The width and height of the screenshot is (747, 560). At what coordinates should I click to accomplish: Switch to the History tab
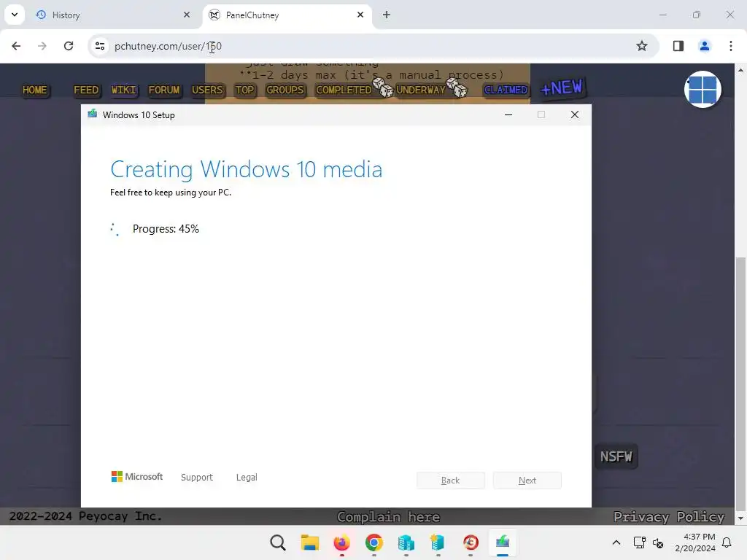pyautogui.click(x=112, y=15)
